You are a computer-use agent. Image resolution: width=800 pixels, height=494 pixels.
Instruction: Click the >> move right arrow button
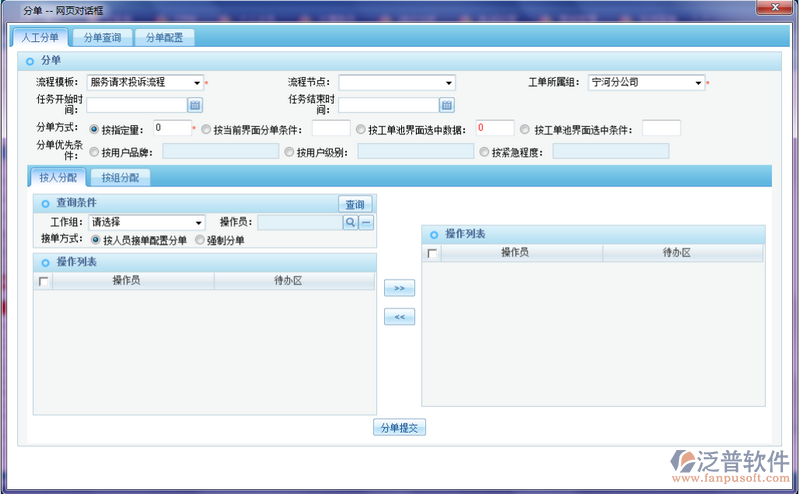point(399,288)
